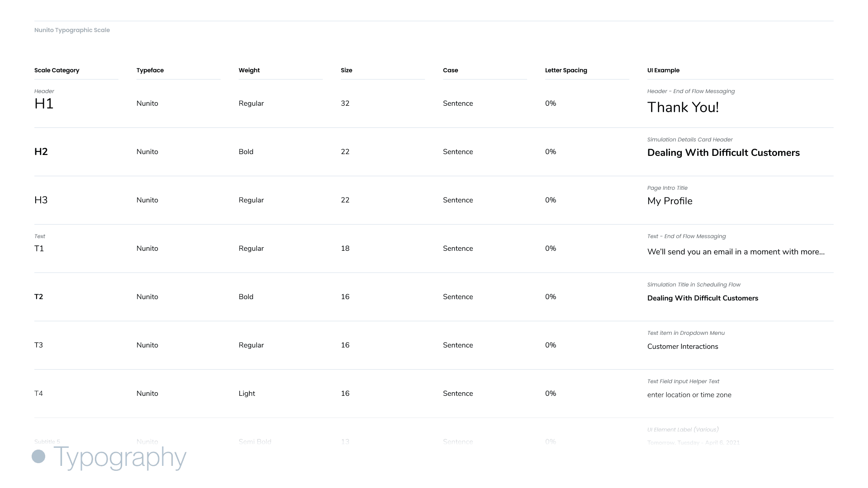This screenshot has height=488, width=868.
Task: Click the Size column header
Action: coord(346,70)
